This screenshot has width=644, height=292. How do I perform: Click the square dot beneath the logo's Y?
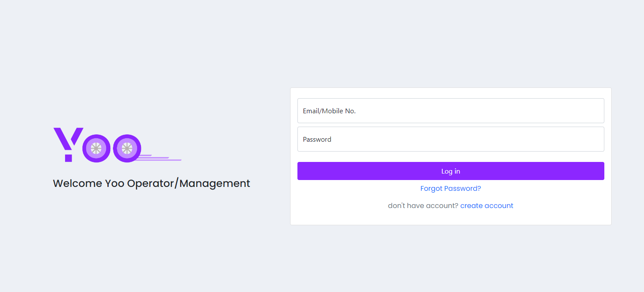(69, 158)
